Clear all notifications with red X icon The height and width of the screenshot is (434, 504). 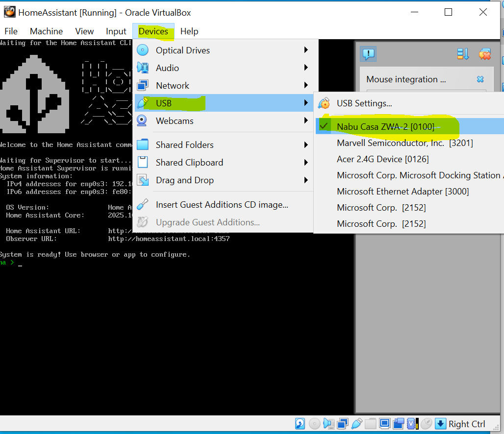click(x=484, y=54)
